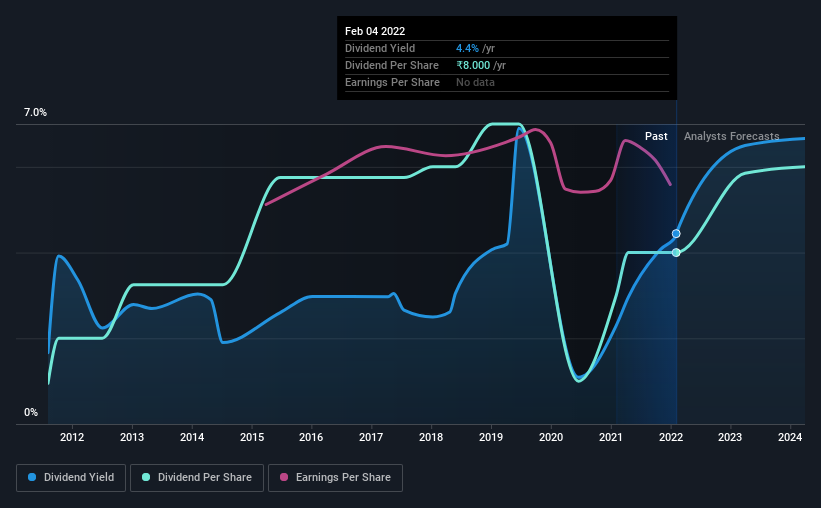Image resolution: width=821 pixels, height=508 pixels.
Task: Click the 4.4% dividend yield value
Action: [x=467, y=48]
